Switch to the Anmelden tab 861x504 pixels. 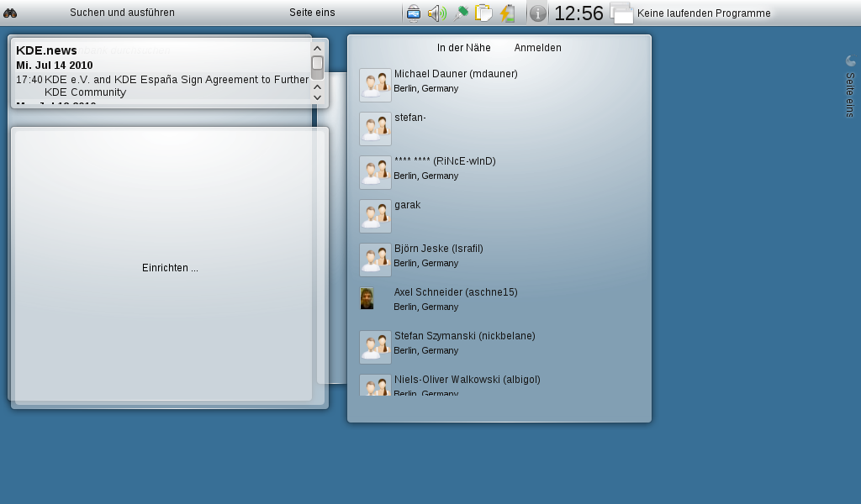537,48
